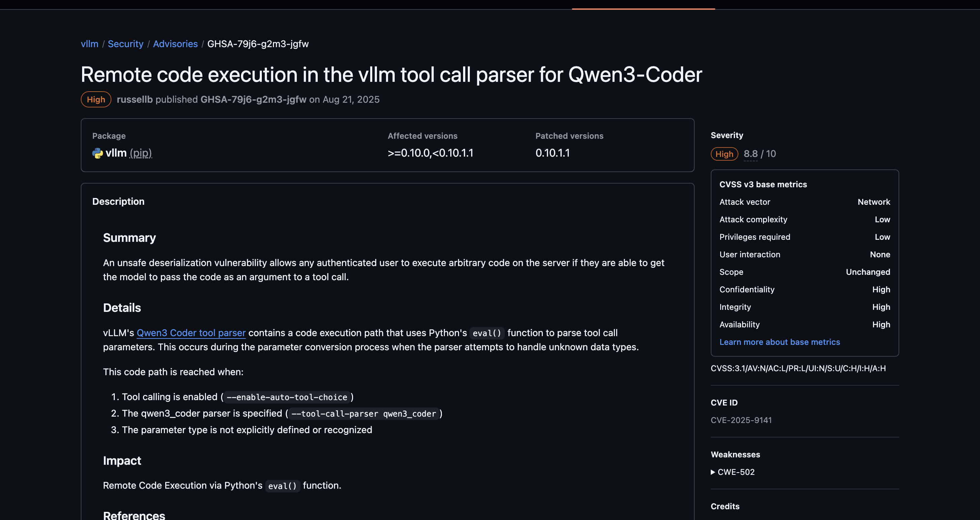Click the (pip) ecosystem label
This screenshot has width=980, height=520.
pos(141,153)
